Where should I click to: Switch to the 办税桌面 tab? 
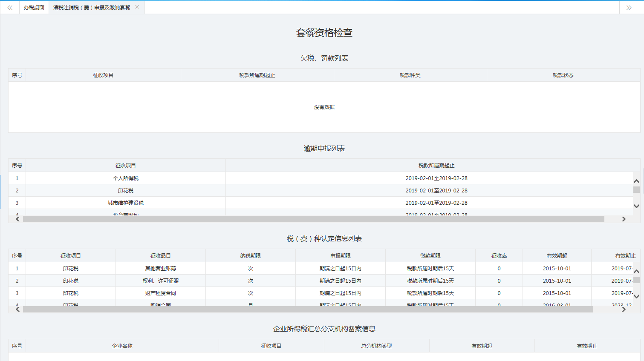click(34, 8)
